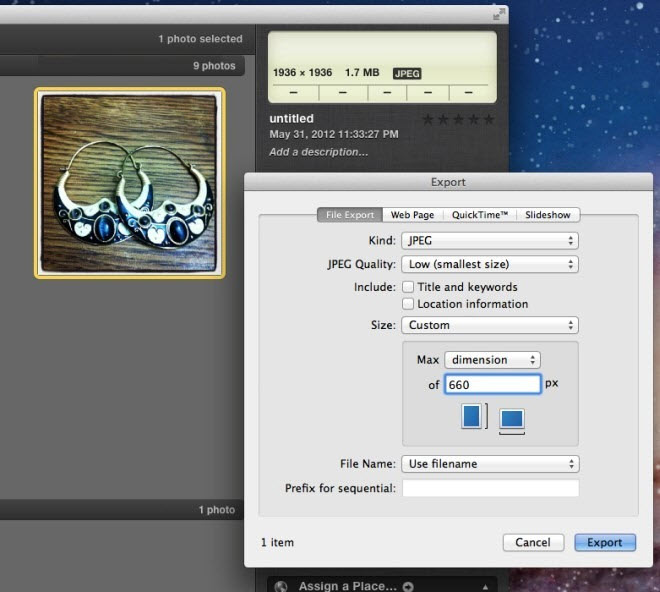Open the Kind JPEG dropdown
Viewport: 660px width, 592px height.
tap(490, 241)
